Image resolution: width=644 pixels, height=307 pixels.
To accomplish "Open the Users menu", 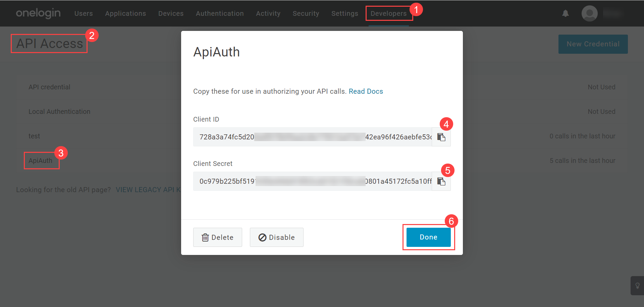I will click(84, 13).
